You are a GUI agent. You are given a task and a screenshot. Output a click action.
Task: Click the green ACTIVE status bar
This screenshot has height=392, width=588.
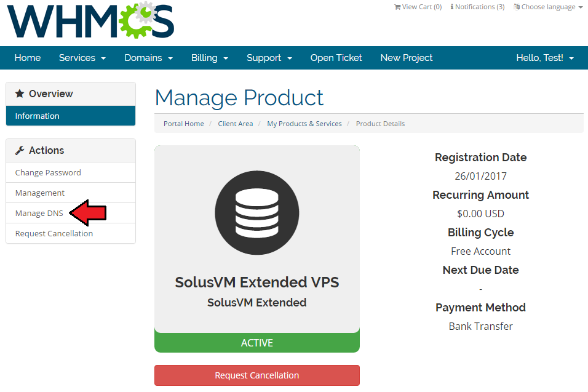pyautogui.click(x=257, y=343)
